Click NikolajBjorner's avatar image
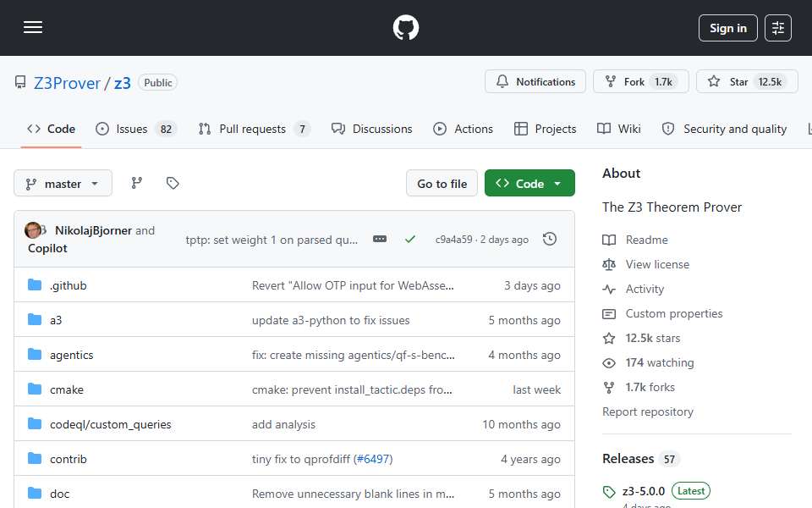 coord(33,230)
